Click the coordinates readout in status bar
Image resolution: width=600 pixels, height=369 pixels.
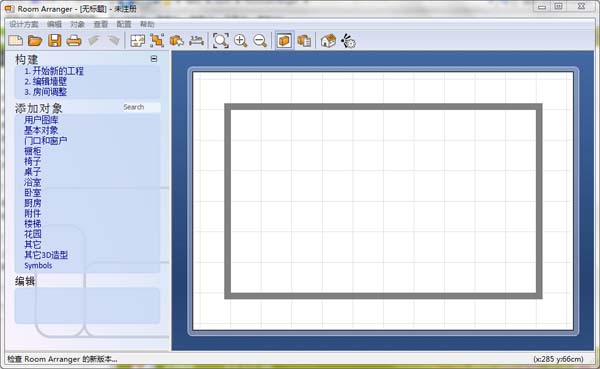point(558,359)
